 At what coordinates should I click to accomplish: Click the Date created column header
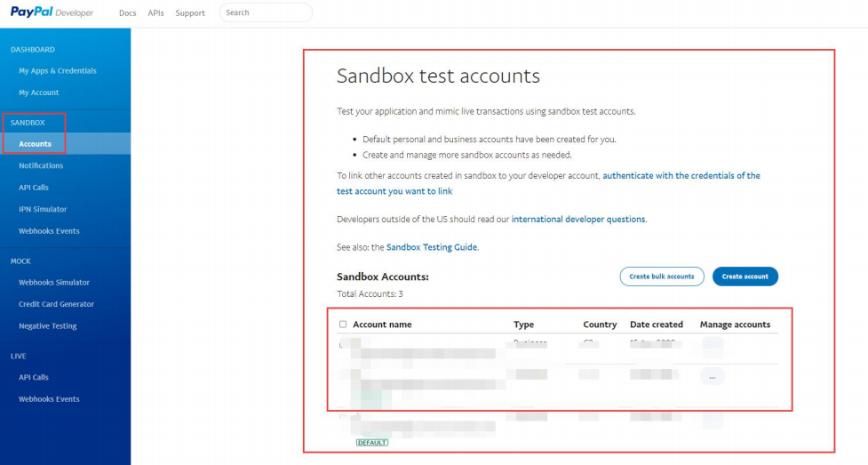tap(657, 325)
